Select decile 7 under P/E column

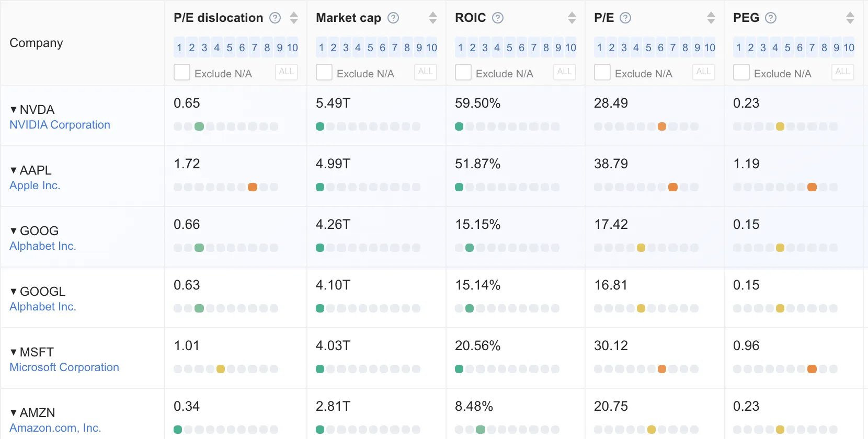pyautogui.click(x=673, y=48)
